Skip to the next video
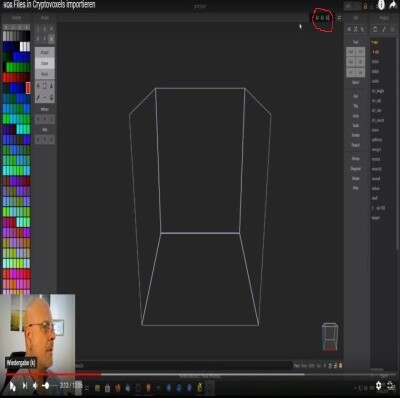 tap(25, 386)
